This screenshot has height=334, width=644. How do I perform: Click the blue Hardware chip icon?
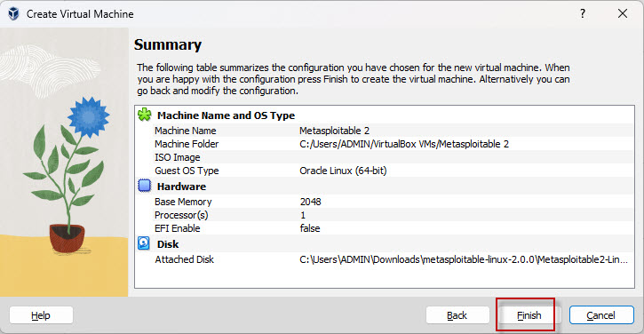[144, 186]
